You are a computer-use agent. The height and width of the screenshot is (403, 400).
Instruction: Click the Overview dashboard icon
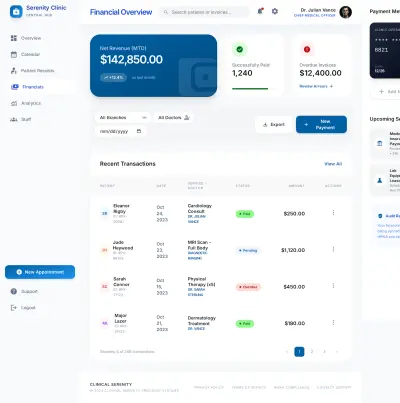point(14,38)
